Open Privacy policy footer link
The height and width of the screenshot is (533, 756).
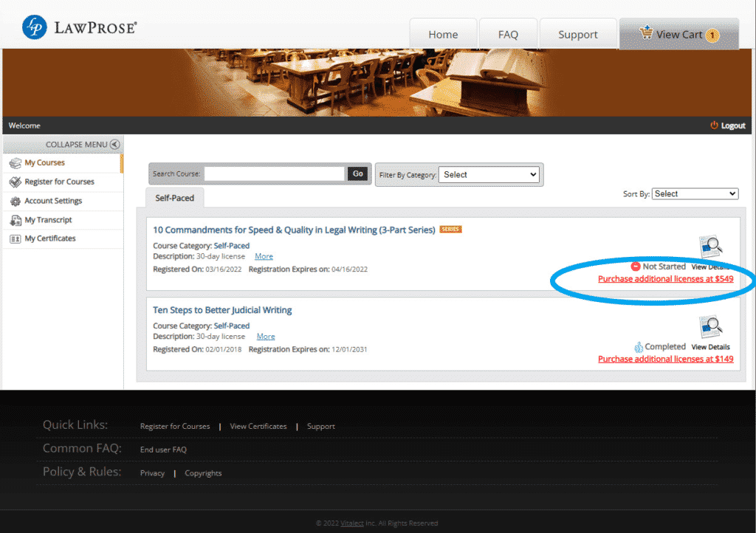152,473
